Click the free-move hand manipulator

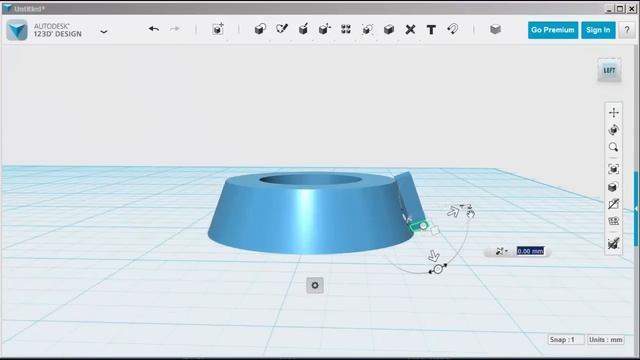471,213
